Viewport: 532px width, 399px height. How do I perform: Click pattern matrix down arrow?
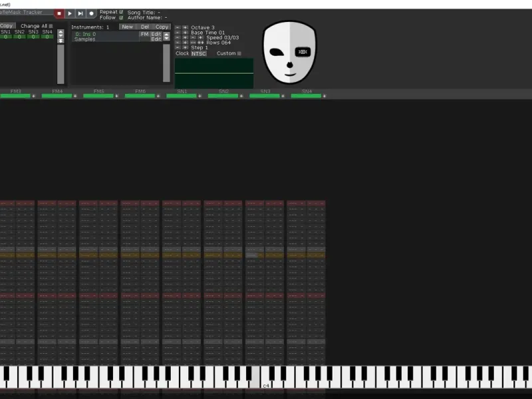(61, 36)
